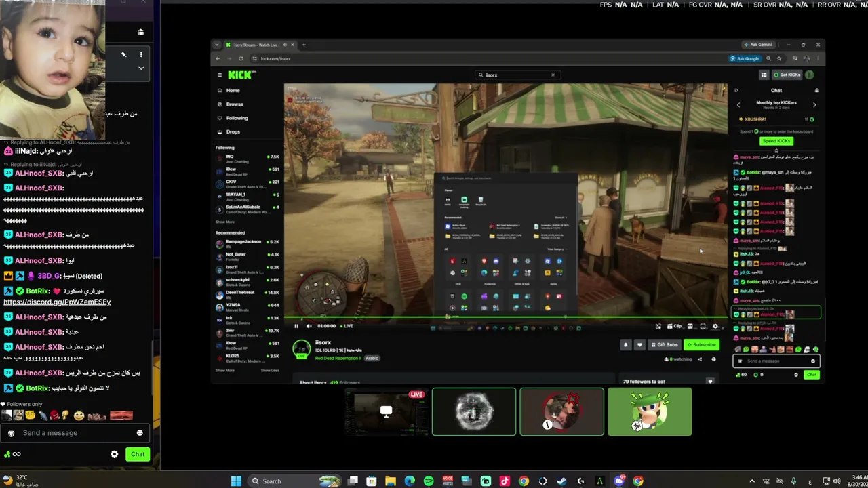The width and height of the screenshot is (868, 488).
Task: Open CKIV channel in Following list
Action: coord(248,183)
